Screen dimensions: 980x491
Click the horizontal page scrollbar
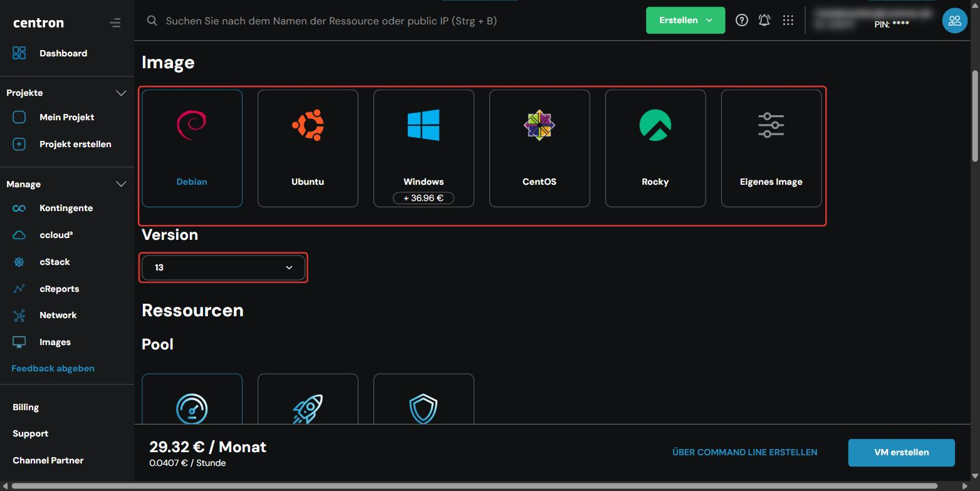coord(474,486)
